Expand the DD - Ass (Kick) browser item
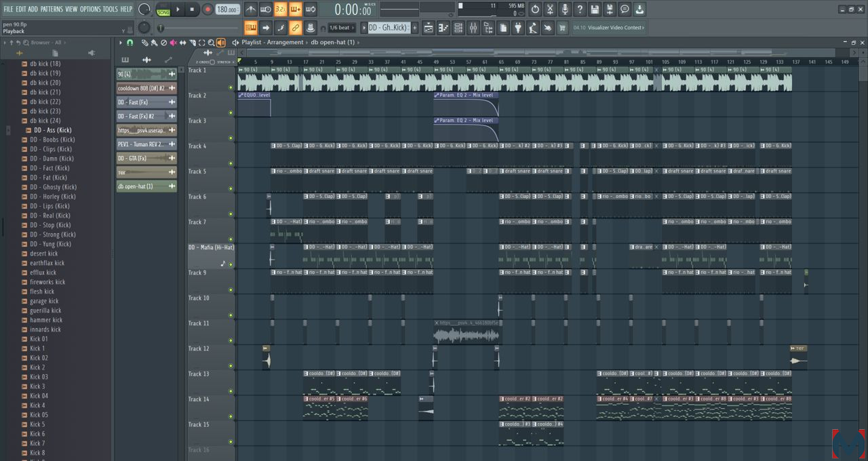The image size is (868, 461). click(x=53, y=130)
